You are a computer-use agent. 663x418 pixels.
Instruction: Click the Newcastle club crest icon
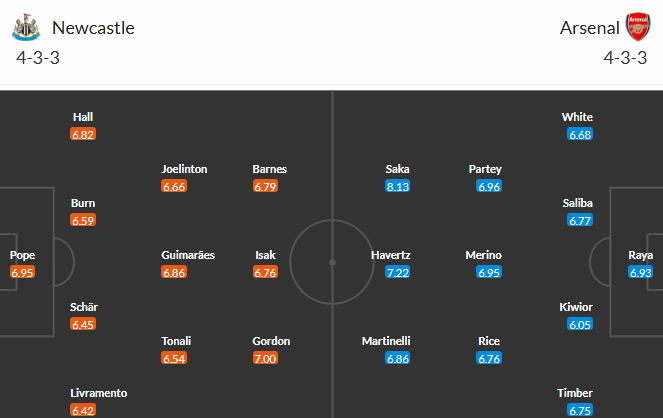(x=26, y=27)
